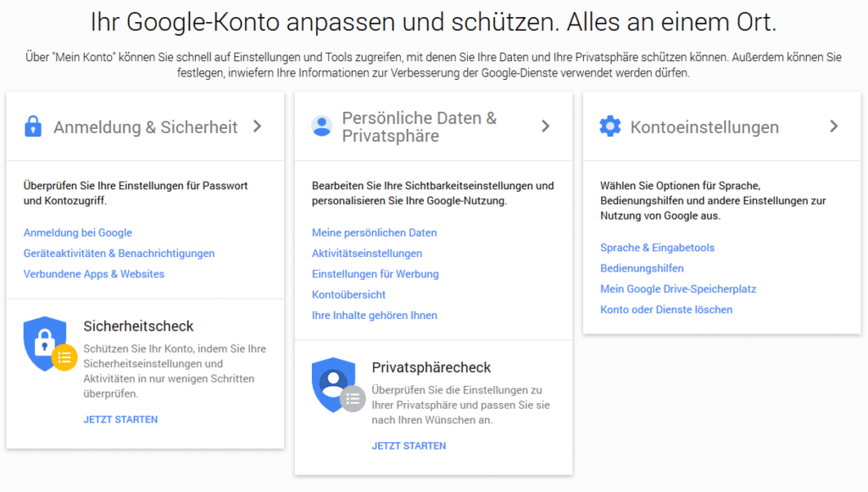The height and width of the screenshot is (492, 868).
Task: Click the blue gear icon for Kontoeinstellungen
Action: click(x=610, y=126)
